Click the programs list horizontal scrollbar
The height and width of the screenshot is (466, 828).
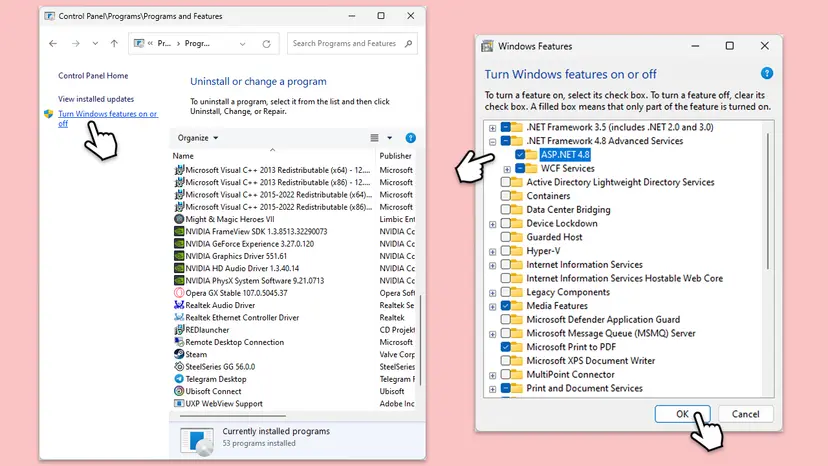(233, 416)
